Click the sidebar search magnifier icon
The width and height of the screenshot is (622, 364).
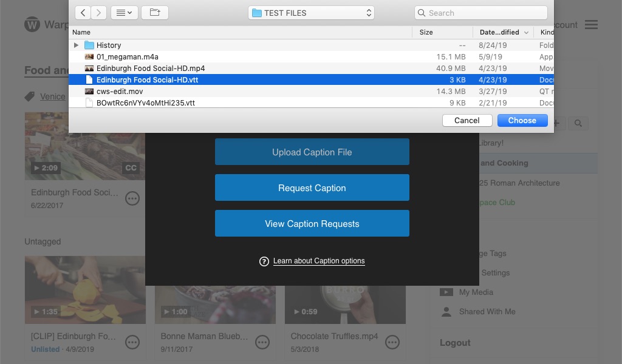pyautogui.click(x=578, y=124)
